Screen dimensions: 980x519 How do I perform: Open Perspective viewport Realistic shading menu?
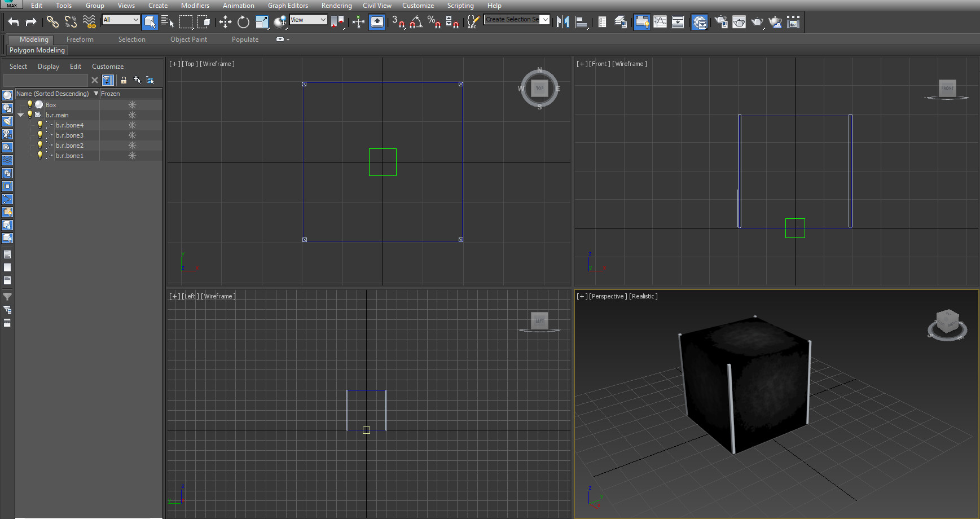(x=643, y=296)
